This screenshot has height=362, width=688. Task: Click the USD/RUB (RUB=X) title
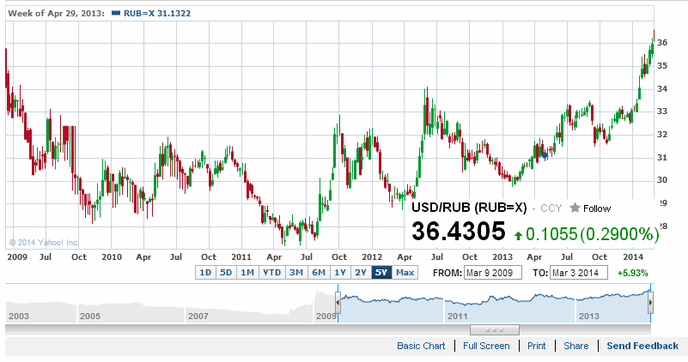[x=469, y=208]
